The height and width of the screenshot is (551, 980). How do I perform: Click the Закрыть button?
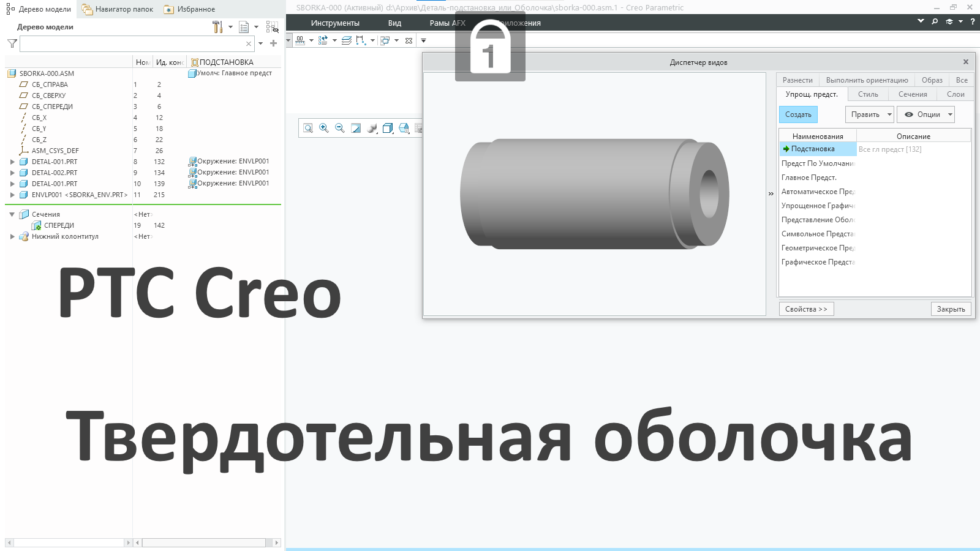tap(951, 309)
